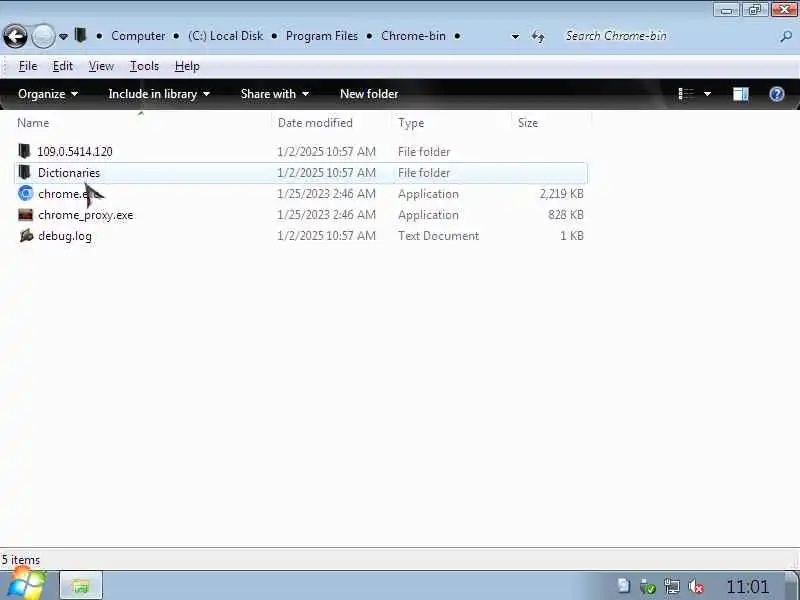Open the Help menu

(x=187, y=66)
